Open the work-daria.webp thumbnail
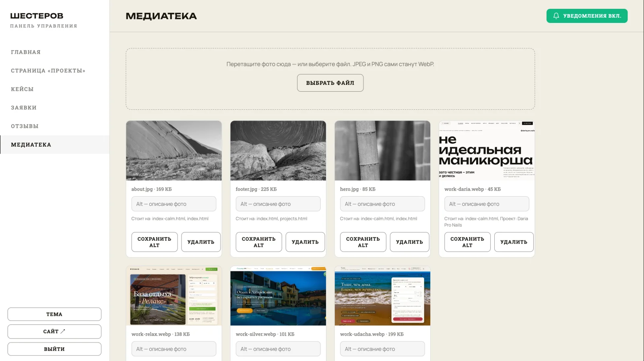Viewport: 644px width, 361px height. pos(487,151)
